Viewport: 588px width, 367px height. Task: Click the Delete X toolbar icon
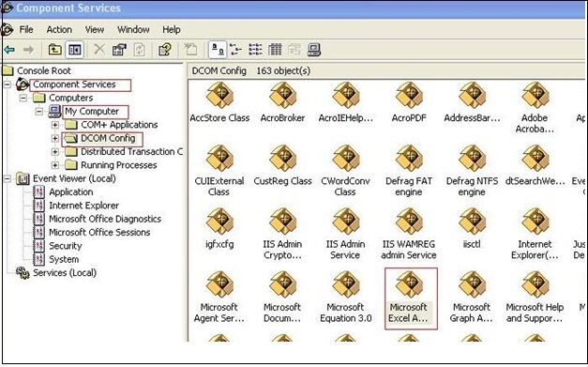pyautogui.click(x=99, y=50)
